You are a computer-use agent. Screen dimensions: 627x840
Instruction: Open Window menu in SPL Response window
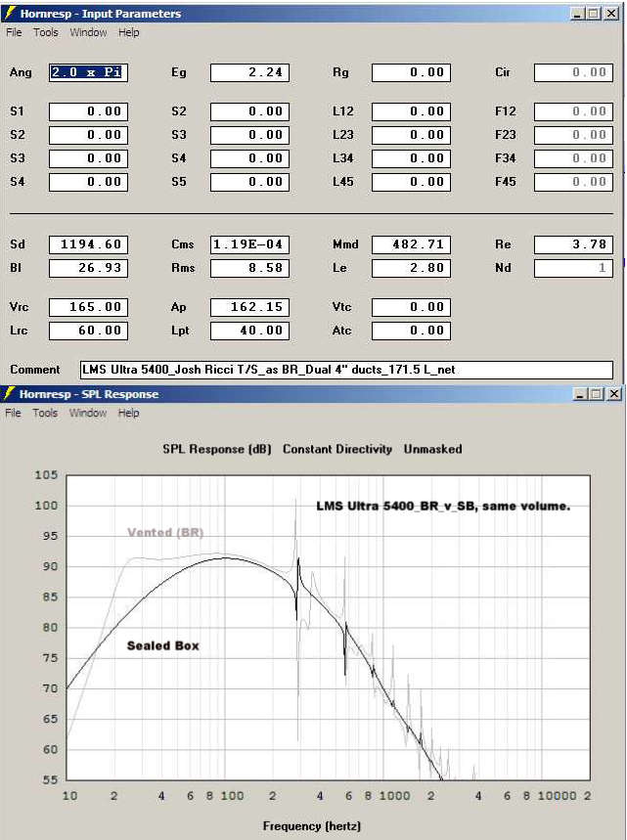coord(88,413)
